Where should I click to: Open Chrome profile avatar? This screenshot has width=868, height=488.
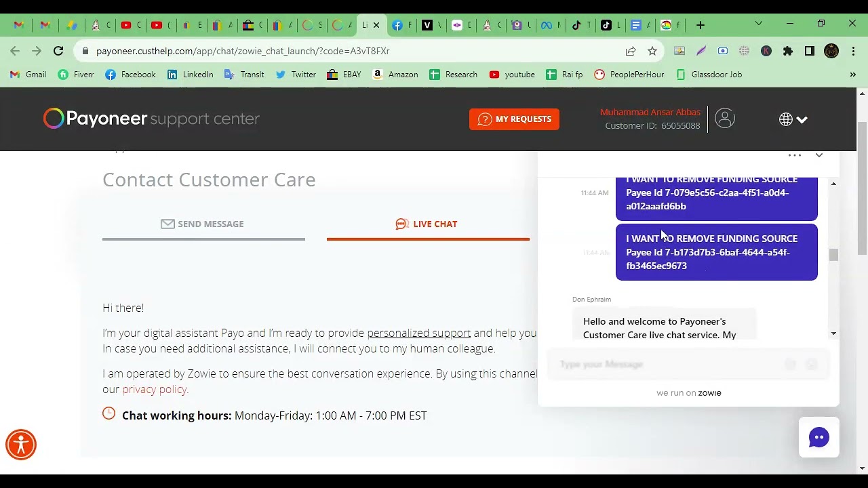pos(831,51)
